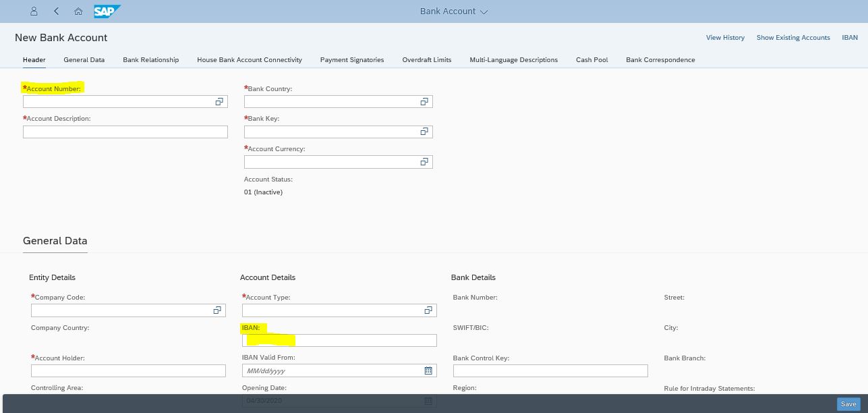Open IBAN Valid From calendar picker
The height and width of the screenshot is (413, 868).
tap(428, 371)
